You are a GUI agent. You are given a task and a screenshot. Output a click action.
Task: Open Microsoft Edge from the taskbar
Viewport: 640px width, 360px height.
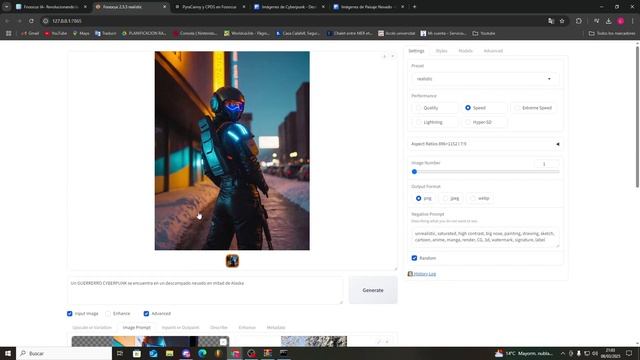(202, 353)
